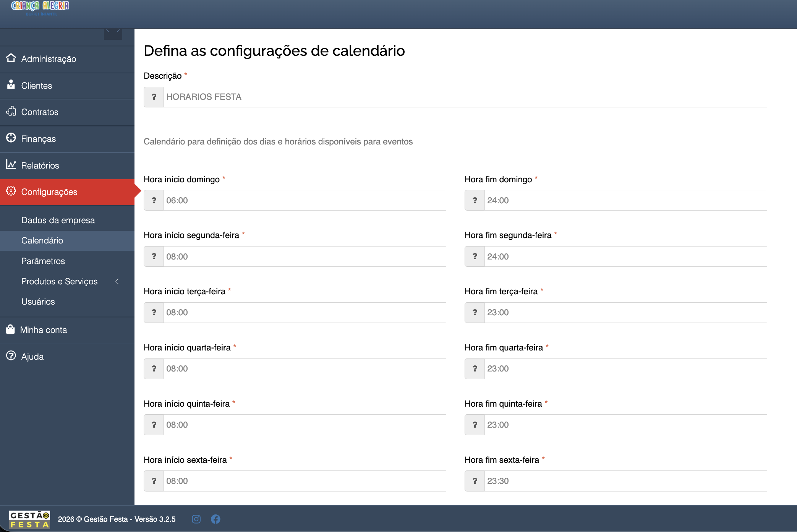
Task: Click the Minha conta bag icon
Action: coord(10,329)
